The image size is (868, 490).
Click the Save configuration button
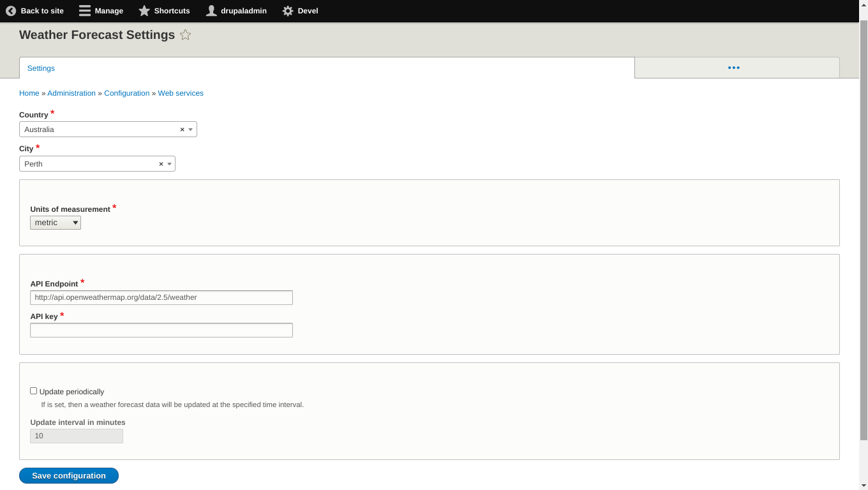click(x=68, y=475)
